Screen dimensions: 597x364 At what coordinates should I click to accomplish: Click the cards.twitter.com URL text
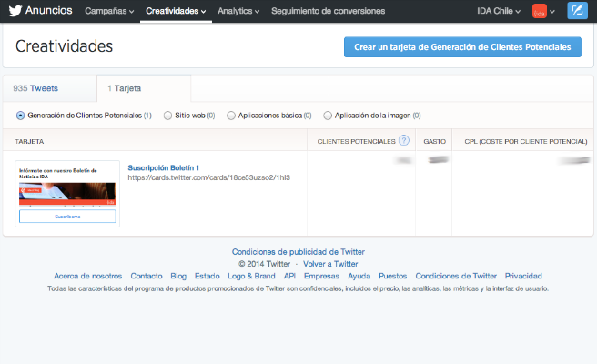(208, 177)
